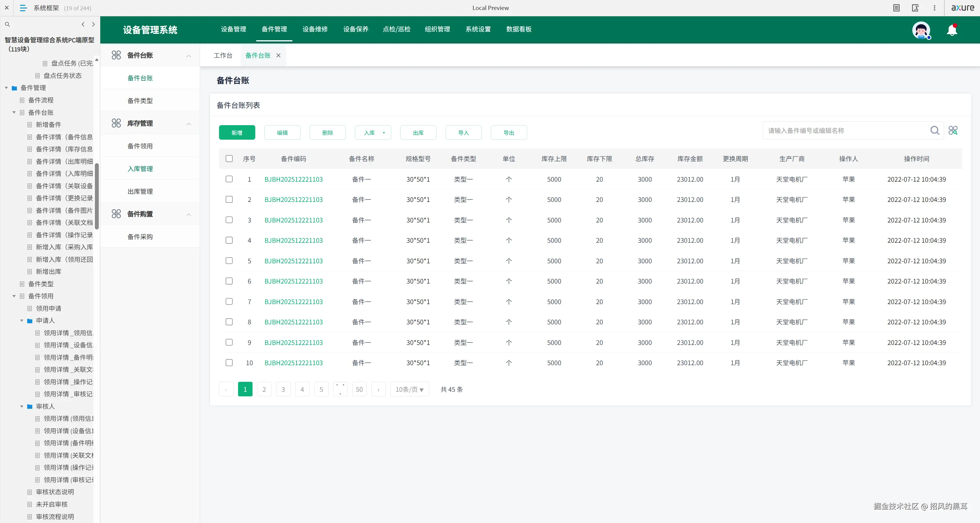Click the green 新增 button
The width and height of the screenshot is (980, 523).
(x=237, y=133)
